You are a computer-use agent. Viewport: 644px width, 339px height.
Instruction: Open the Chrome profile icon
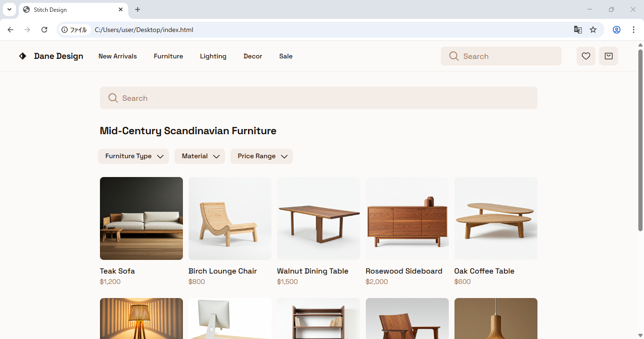click(616, 30)
